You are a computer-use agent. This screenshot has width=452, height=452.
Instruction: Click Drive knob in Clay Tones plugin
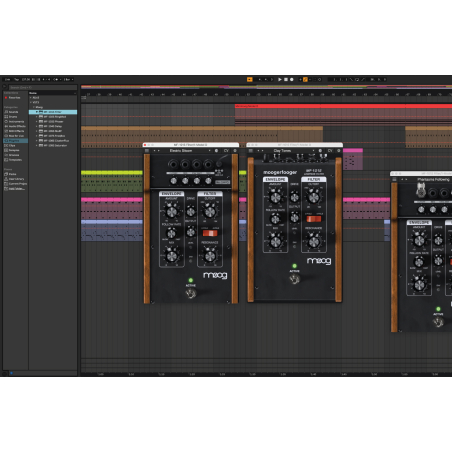(294, 197)
